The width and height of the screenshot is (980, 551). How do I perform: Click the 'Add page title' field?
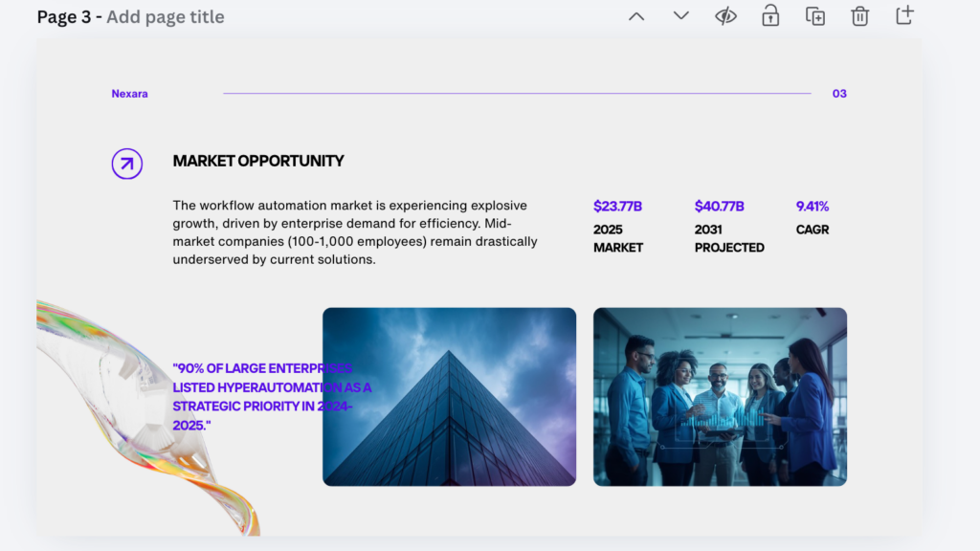tap(165, 16)
